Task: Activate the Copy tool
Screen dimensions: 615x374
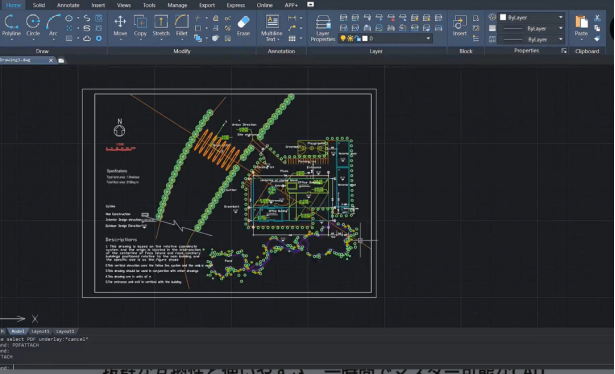Action: pos(140,25)
